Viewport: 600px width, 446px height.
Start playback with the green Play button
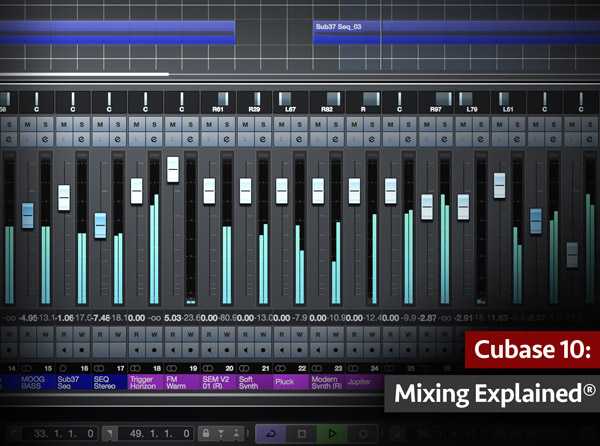coord(331,433)
